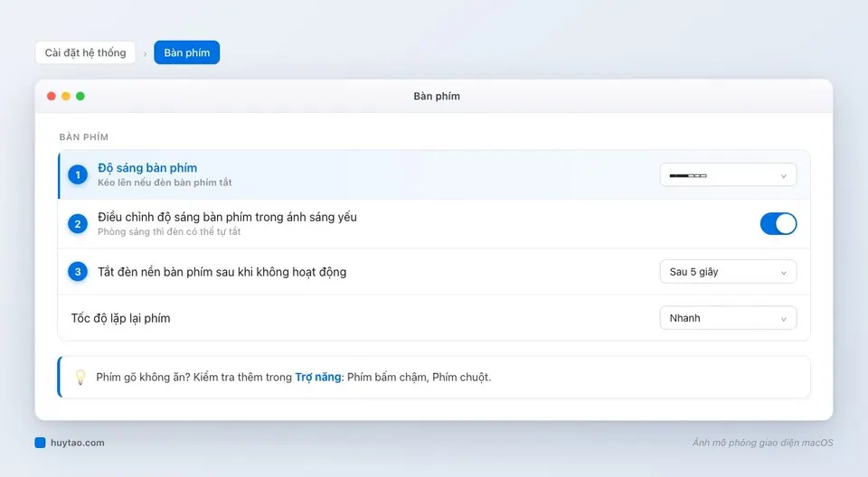The width and height of the screenshot is (868, 477).
Task: Click the step 1 numbered badge
Action: 78,175
